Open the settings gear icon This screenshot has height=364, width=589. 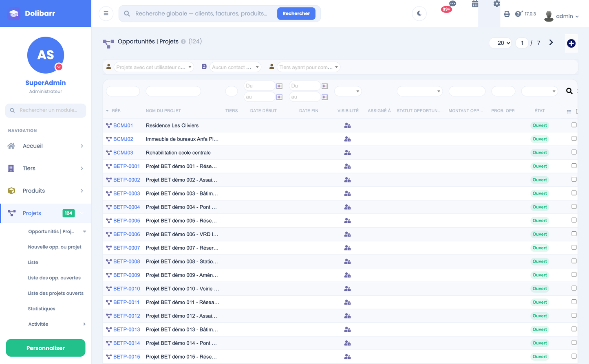496,4
